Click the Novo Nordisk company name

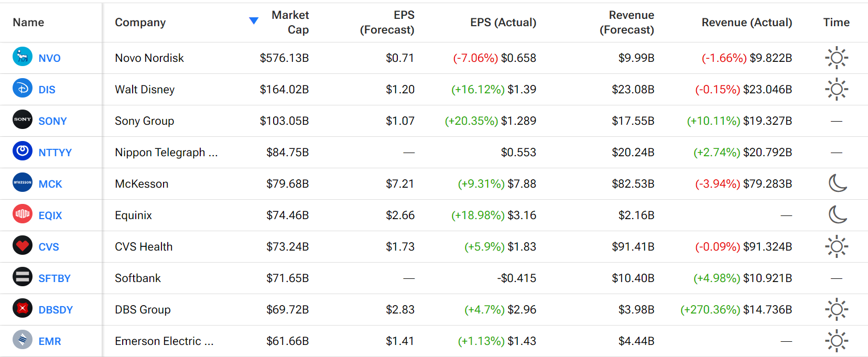click(149, 58)
